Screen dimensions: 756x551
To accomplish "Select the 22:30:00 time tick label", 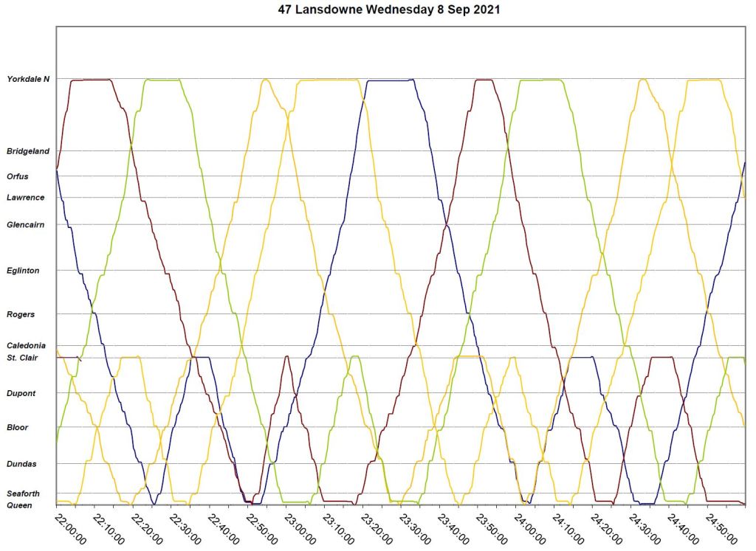I will 187,528.
